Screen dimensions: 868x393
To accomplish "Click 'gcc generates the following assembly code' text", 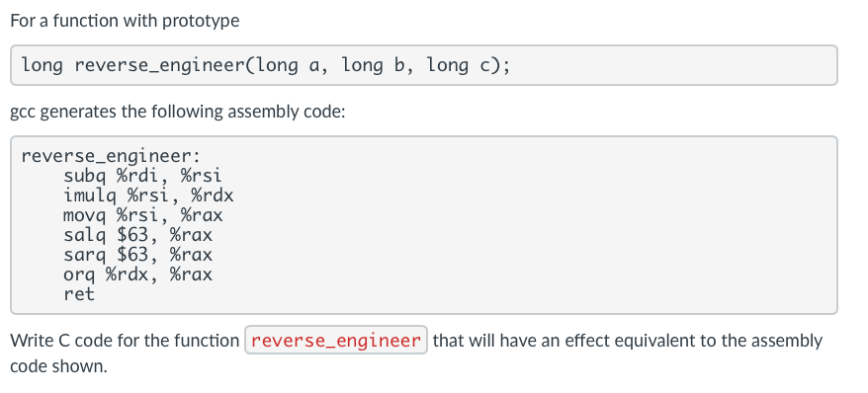I will [x=178, y=112].
